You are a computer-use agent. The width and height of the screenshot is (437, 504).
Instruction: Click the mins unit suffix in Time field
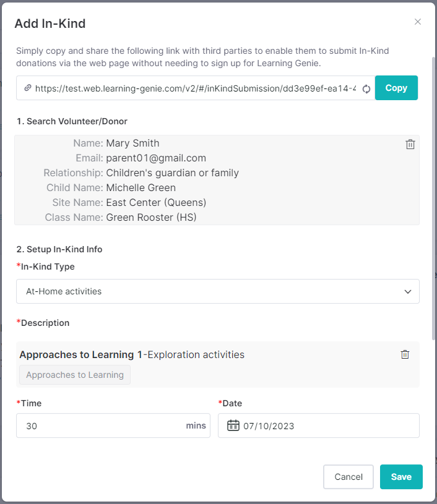coord(196,425)
